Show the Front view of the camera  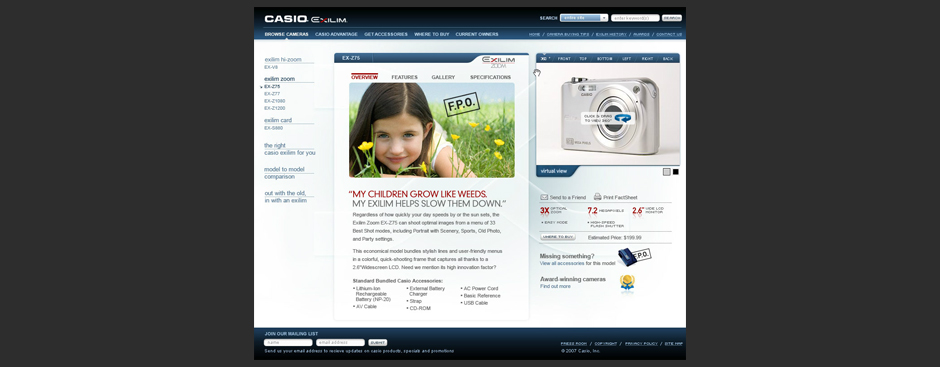(564, 59)
